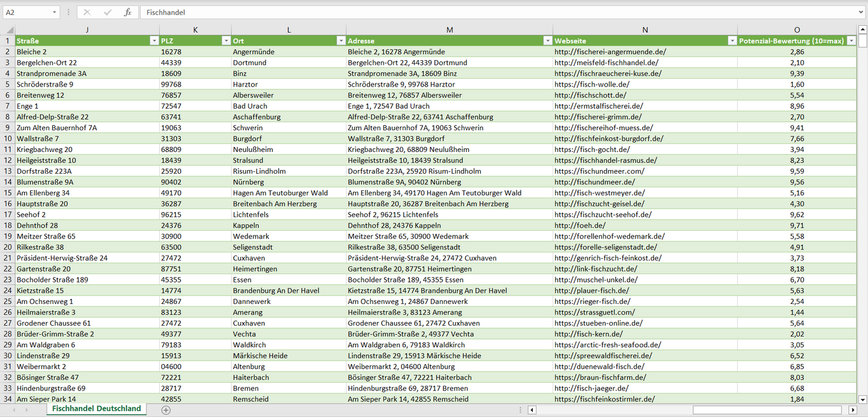Open the filter dropdown on the Straße column
868x417 pixels.
point(154,40)
